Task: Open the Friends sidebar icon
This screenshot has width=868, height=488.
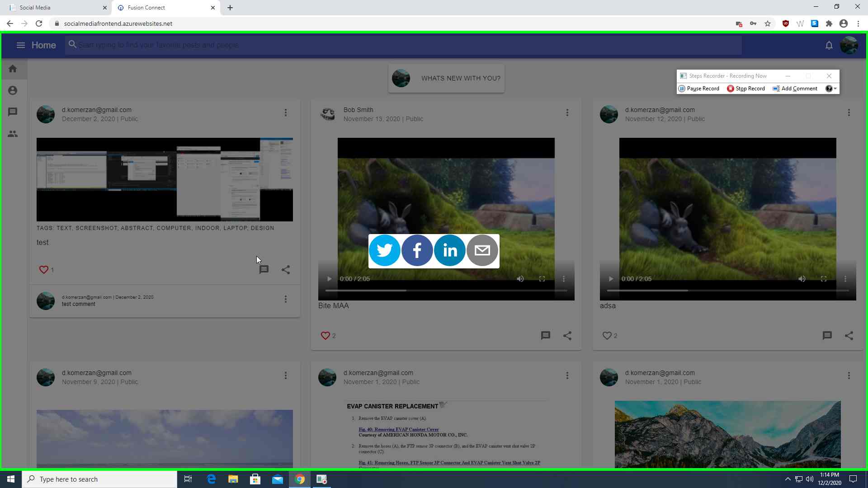Action: [13, 134]
